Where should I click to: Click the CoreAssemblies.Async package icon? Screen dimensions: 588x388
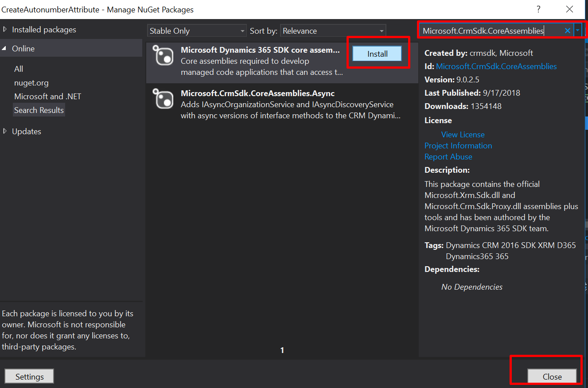[x=163, y=99]
